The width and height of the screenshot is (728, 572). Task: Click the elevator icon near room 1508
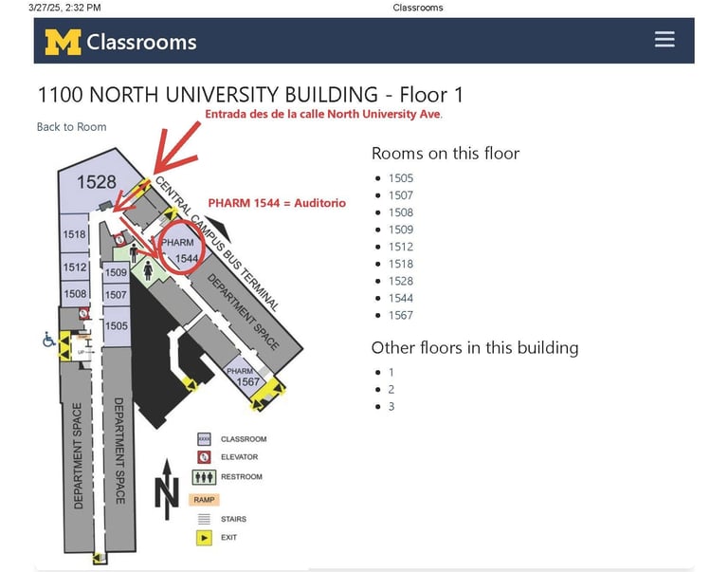click(x=83, y=314)
